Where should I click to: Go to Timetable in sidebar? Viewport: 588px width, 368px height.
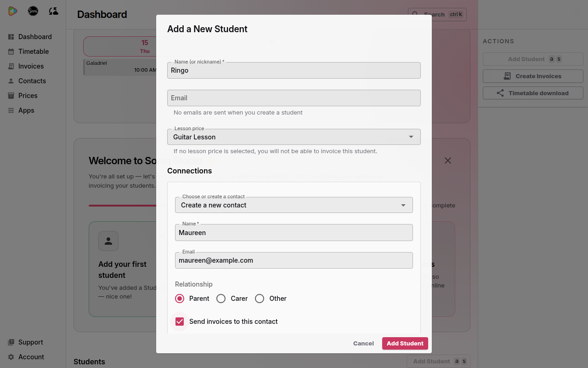click(x=33, y=52)
